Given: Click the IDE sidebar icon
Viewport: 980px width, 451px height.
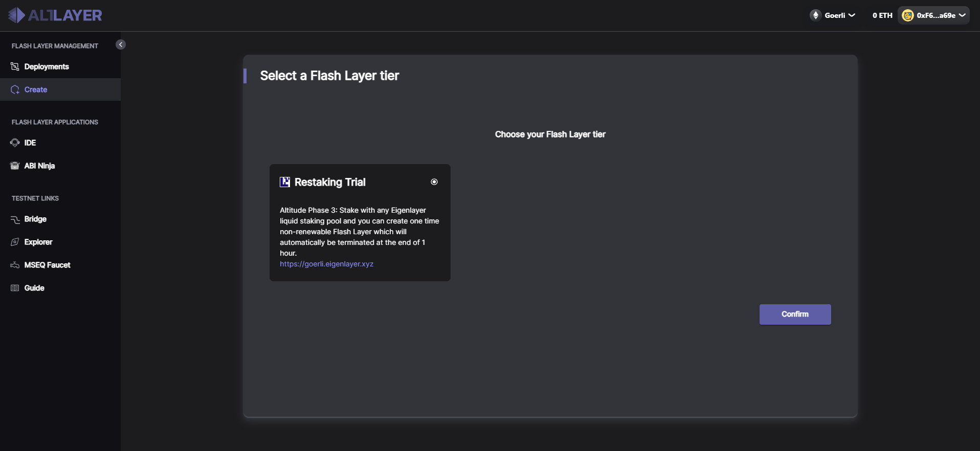Looking at the screenshot, I should pyautogui.click(x=15, y=143).
